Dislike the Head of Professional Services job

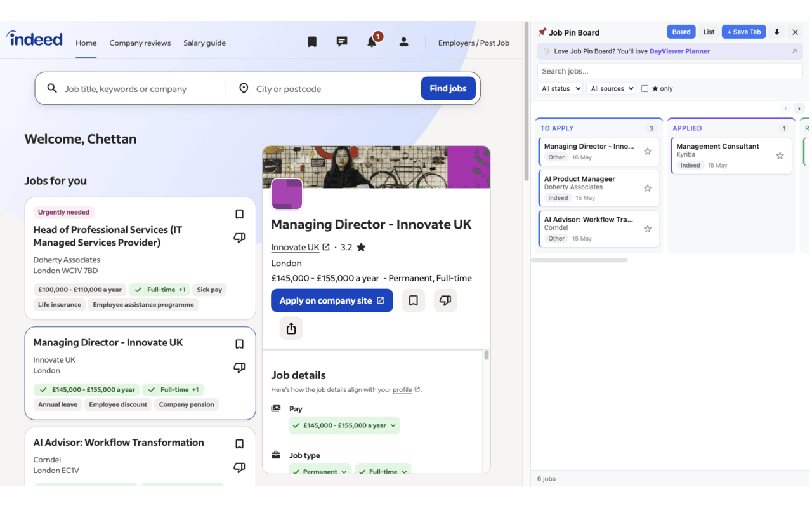point(239,238)
